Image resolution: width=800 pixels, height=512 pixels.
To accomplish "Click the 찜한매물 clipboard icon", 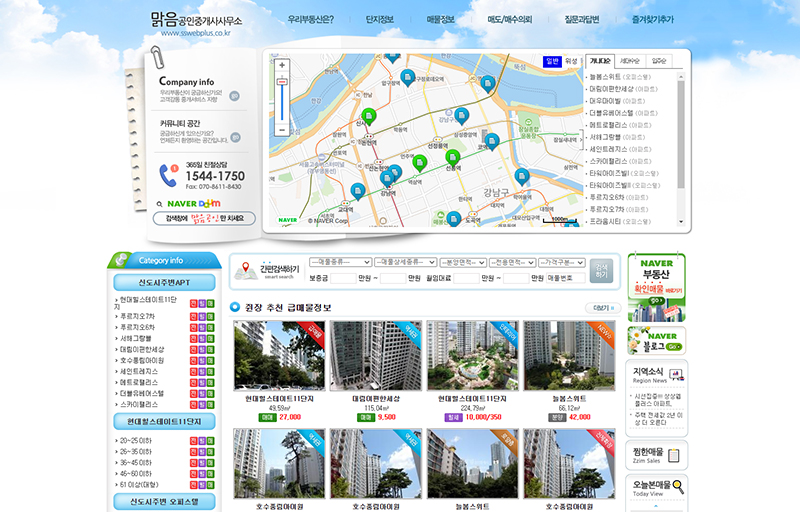I will point(673,455).
